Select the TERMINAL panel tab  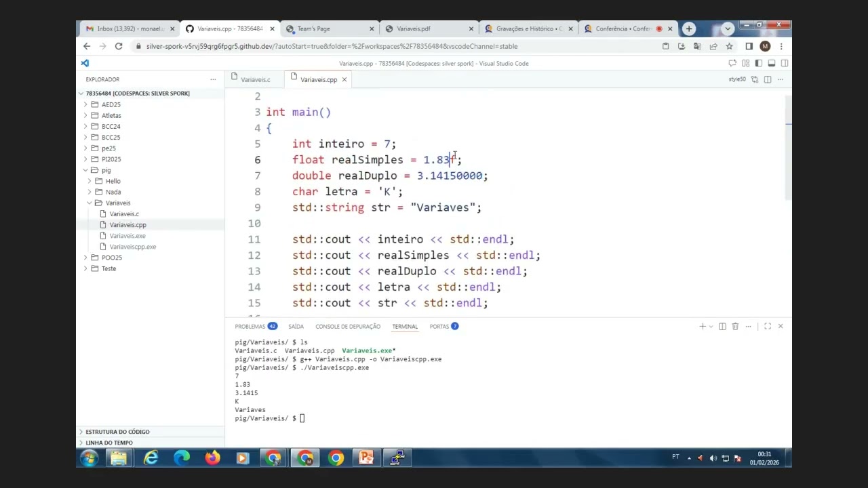[x=405, y=326]
